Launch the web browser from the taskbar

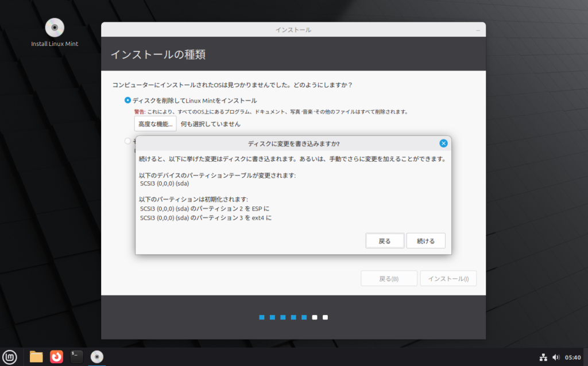pos(56,357)
